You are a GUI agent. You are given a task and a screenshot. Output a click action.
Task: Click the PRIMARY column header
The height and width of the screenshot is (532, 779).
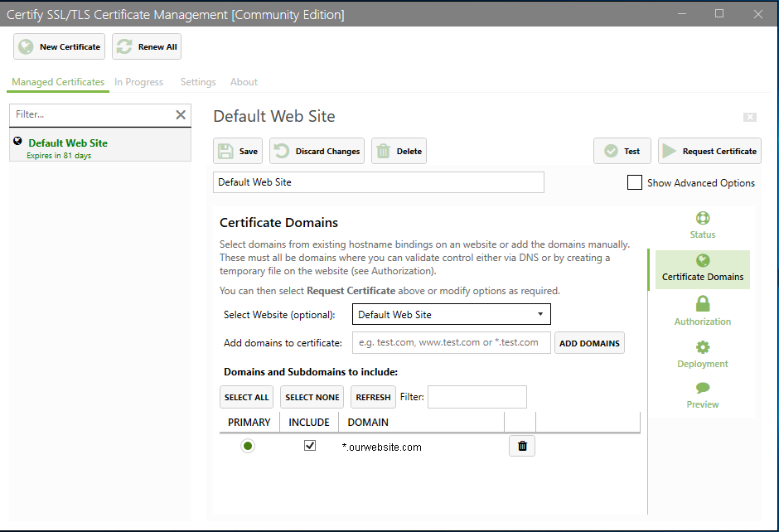pos(249,423)
